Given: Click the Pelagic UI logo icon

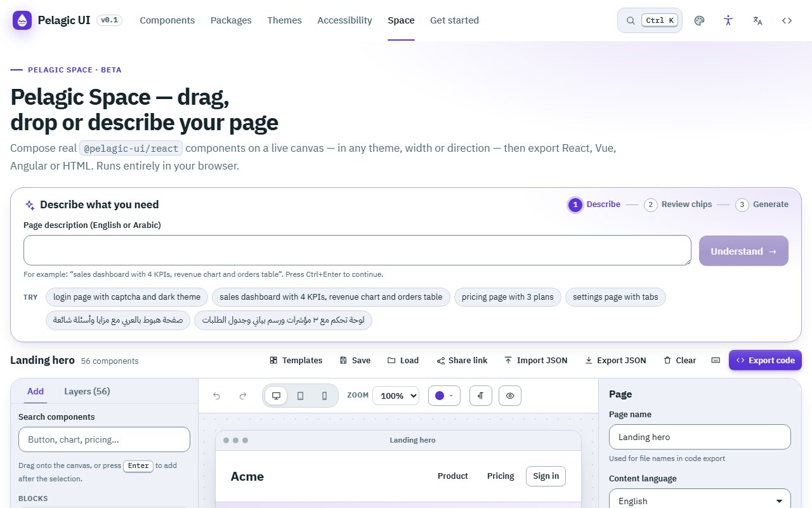Looking at the screenshot, I should [22, 20].
